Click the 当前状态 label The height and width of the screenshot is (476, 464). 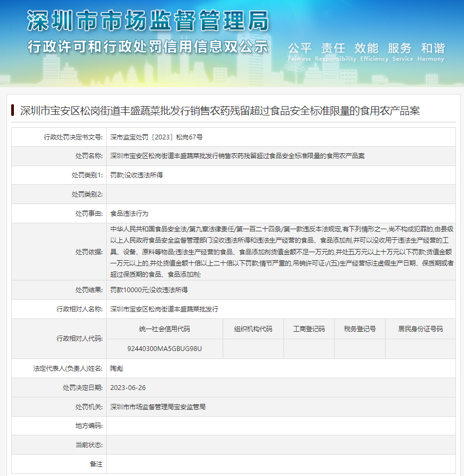pos(89,445)
